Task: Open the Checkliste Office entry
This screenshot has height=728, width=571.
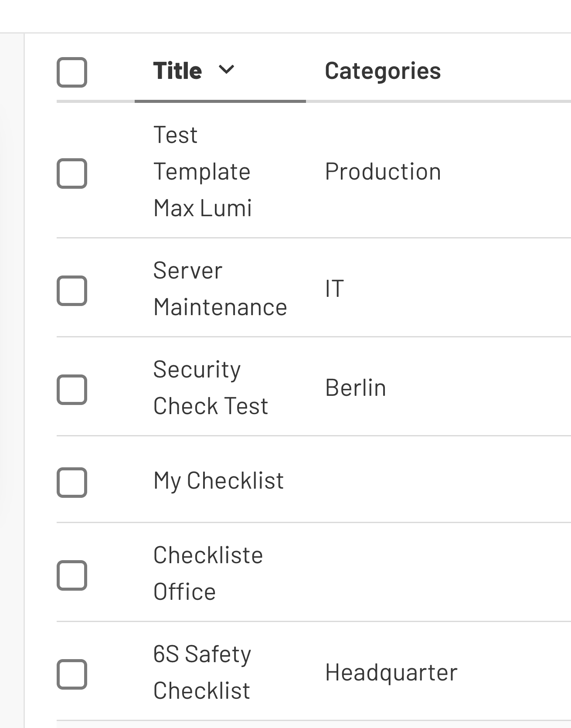Action: coord(207,573)
